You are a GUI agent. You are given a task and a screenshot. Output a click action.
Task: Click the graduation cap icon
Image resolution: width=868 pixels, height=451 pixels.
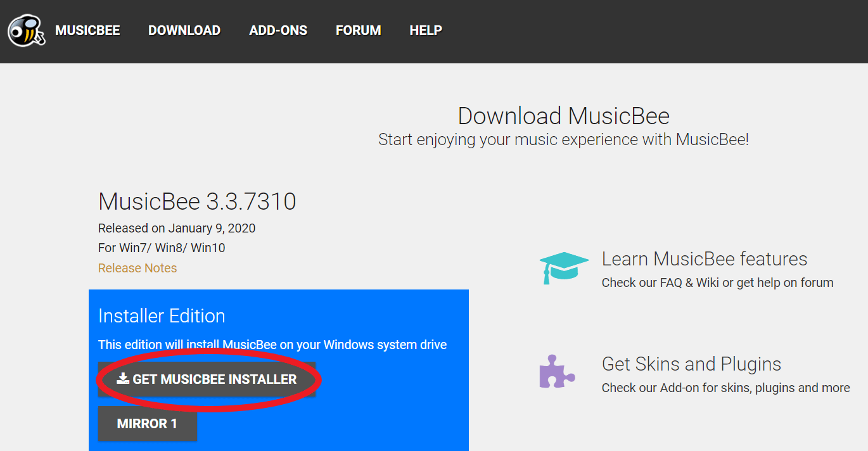[563, 267]
